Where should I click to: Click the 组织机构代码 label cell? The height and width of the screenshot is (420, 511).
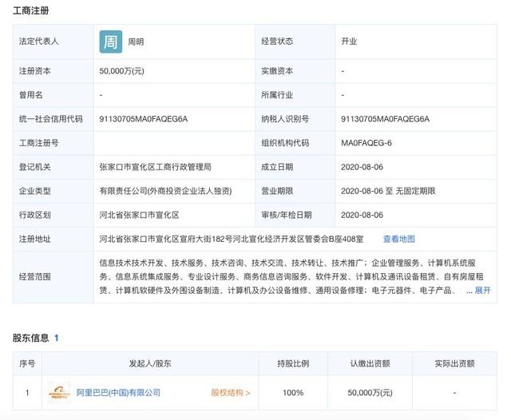295,143
